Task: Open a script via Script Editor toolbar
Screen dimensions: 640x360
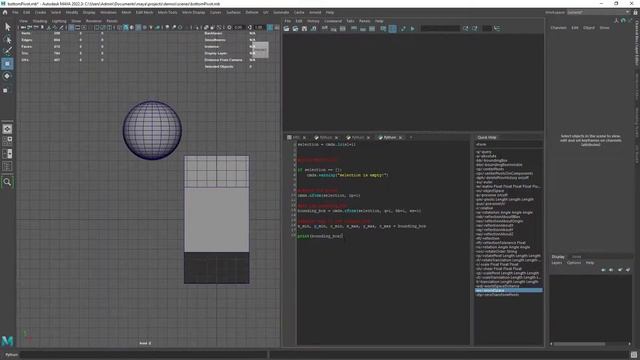Action: click(x=287, y=29)
